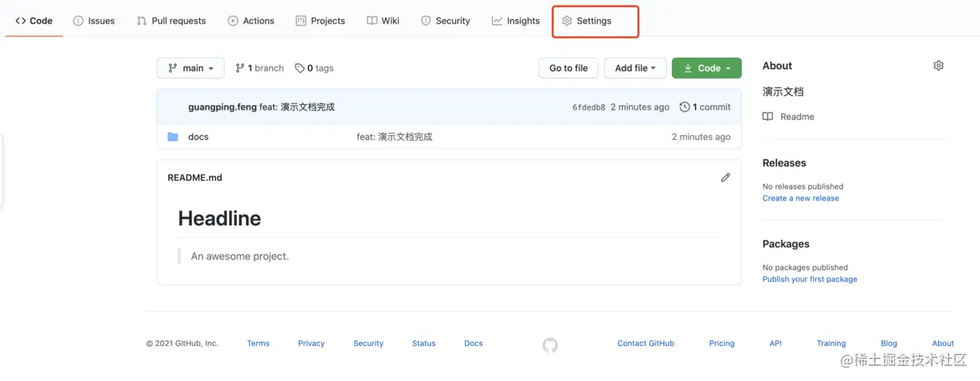Open the 1 branch listing
The height and width of the screenshot is (381, 980).
click(x=259, y=68)
